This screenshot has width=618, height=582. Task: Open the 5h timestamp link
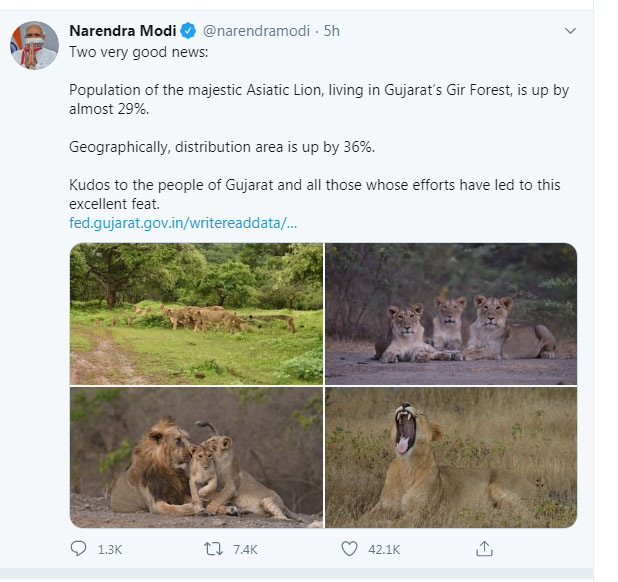point(331,31)
